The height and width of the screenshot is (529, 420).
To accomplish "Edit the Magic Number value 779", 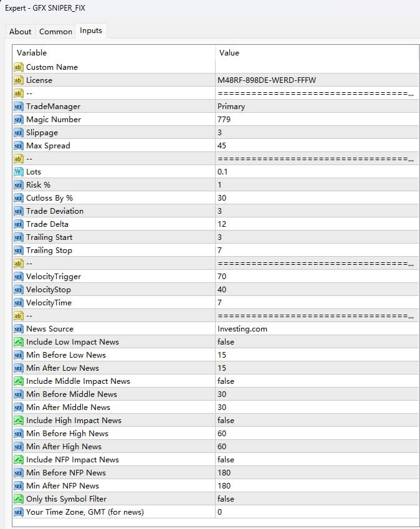I will [317, 120].
